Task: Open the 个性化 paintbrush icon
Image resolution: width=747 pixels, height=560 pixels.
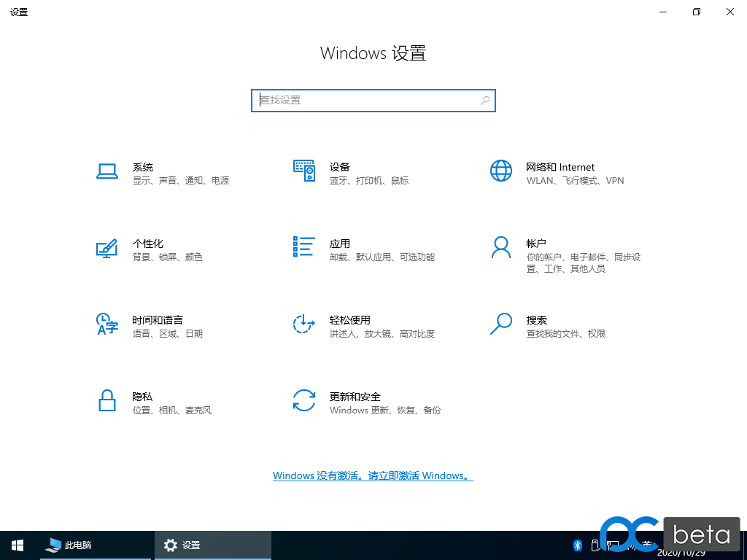Action: tap(107, 248)
